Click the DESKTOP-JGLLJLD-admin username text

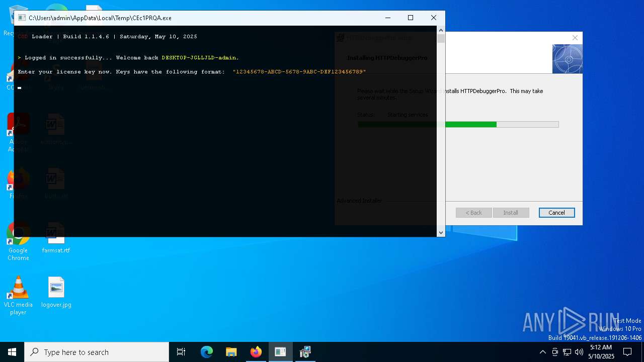click(x=200, y=58)
